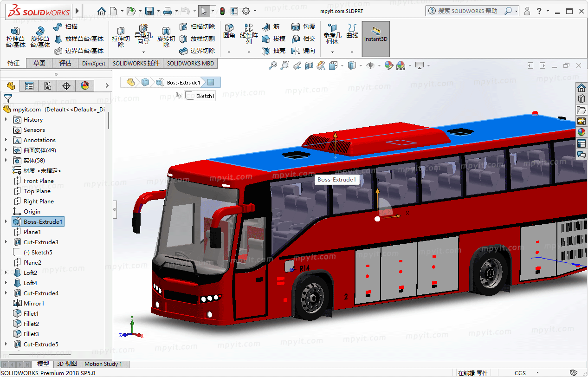Image resolution: width=588 pixels, height=377 pixels.
Task: Open the Hole Wizard (异型孔向导)
Action: (143, 34)
